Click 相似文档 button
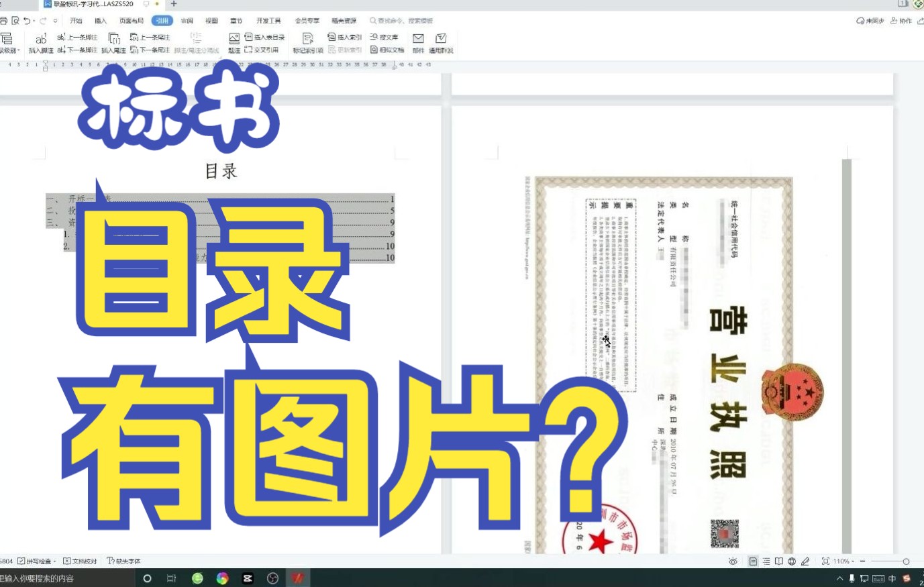Screen dimensions: 924x587 388,50
